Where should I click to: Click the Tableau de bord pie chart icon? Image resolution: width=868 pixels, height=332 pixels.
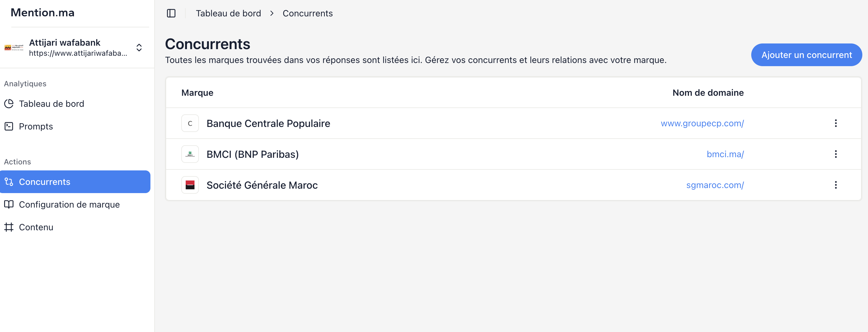(x=9, y=104)
